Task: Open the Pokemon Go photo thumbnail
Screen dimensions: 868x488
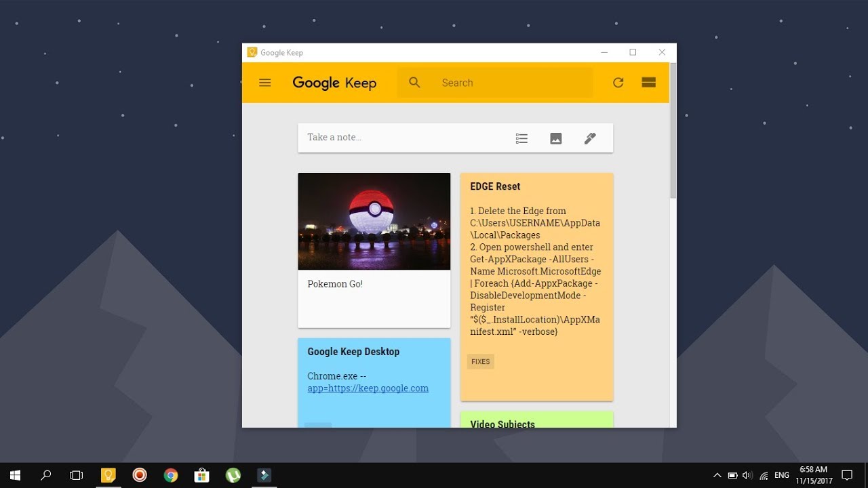Action: coord(374,221)
